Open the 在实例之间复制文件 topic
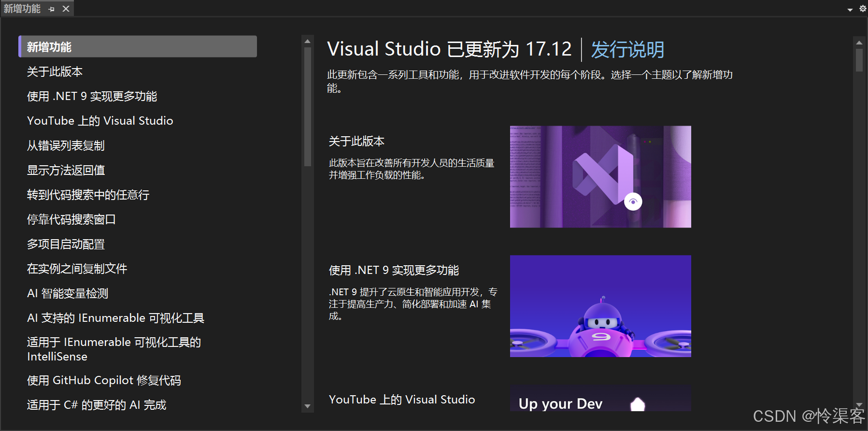Screen dimensions: 868x431 tap(77, 269)
